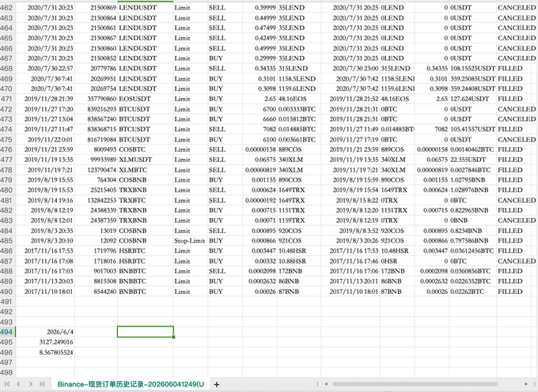Viewport: 538px width, 392px height.
Task: Select 0.03612456BTC total cell
Action: pos(472,251)
